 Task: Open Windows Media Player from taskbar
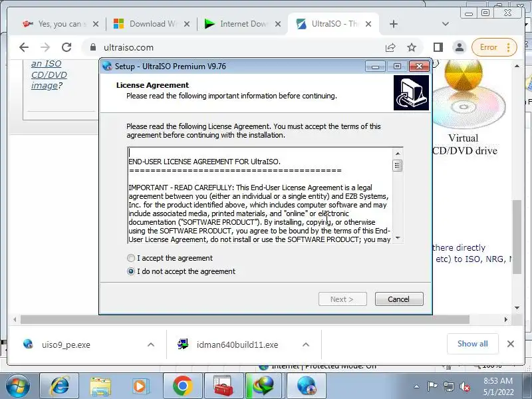140,386
